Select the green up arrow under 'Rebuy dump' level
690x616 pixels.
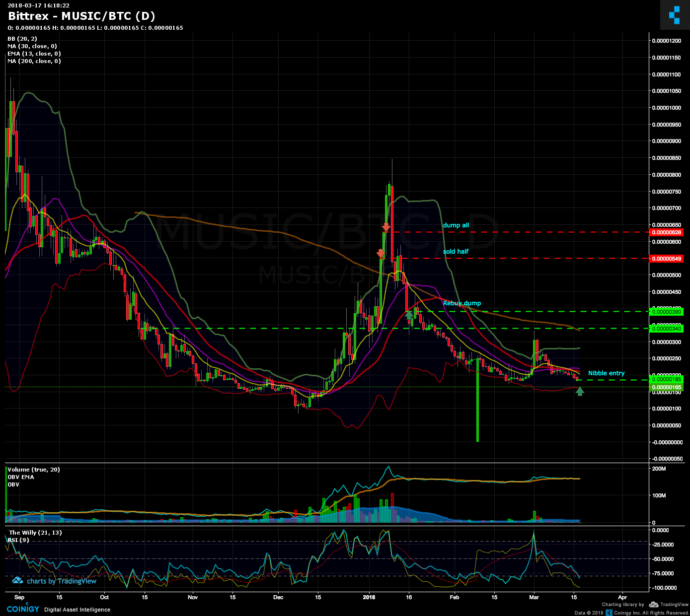[408, 314]
